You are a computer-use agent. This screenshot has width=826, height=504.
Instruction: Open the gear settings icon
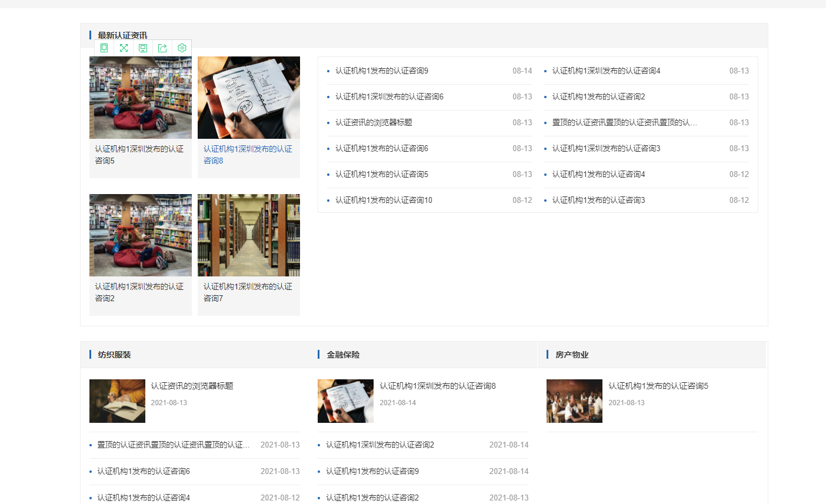pos(182,48)
